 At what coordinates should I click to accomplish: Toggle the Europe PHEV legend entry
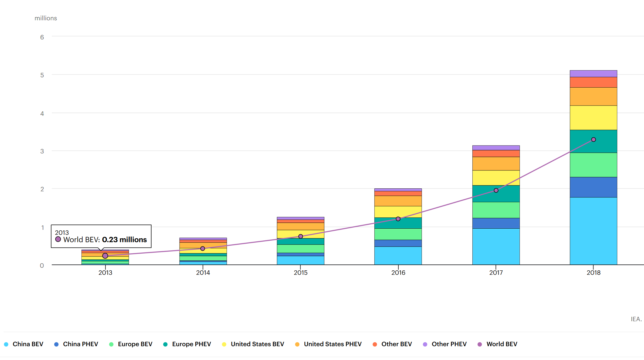(x=187, y=344)
